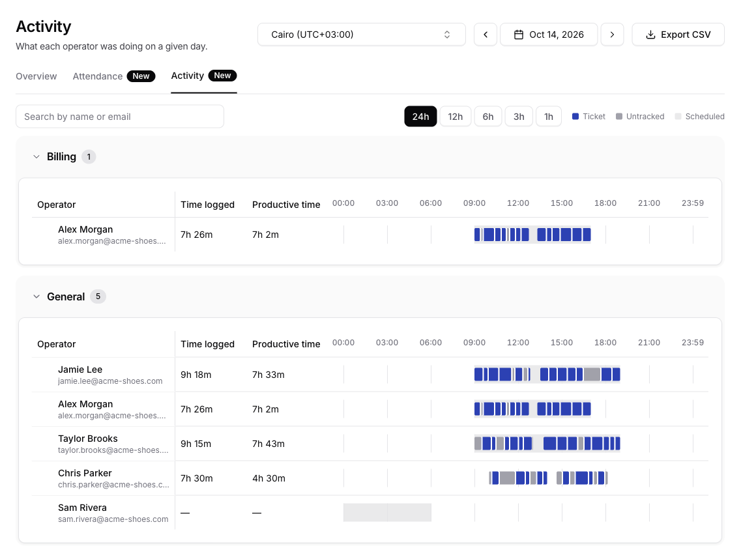Click Taylor Brooks operator name
756x548 pixels.
point(88,439)
